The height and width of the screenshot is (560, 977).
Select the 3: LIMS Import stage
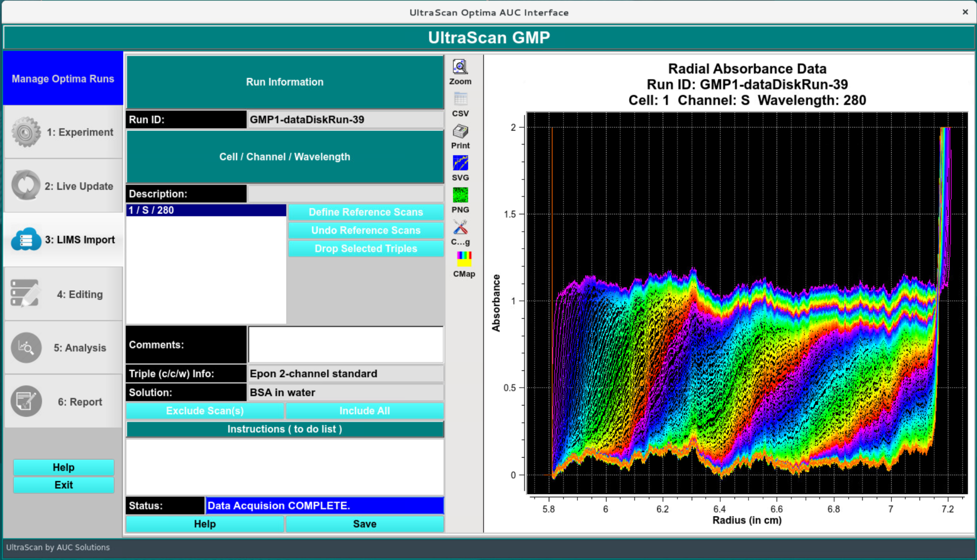click(x=63, y=240)
